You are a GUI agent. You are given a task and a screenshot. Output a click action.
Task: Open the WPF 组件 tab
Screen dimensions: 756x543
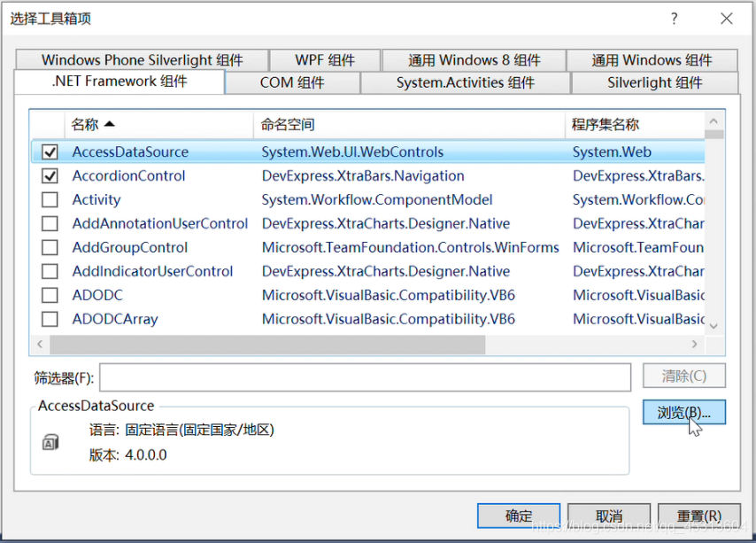point(325,60)
